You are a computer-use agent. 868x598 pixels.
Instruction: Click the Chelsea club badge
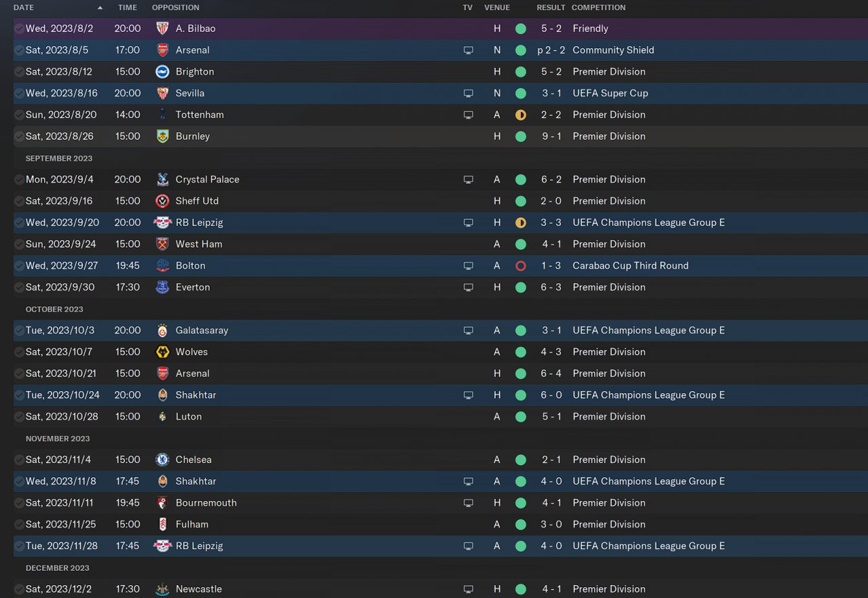163,460
